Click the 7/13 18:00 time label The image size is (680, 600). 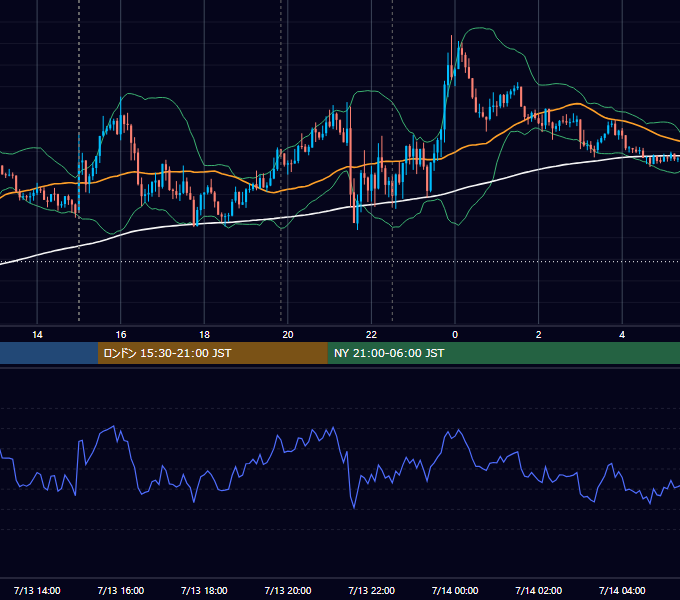pos(204,590)
